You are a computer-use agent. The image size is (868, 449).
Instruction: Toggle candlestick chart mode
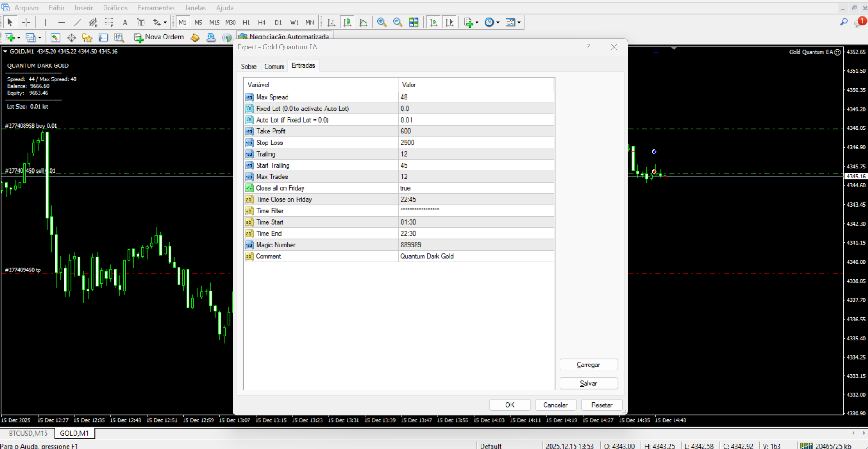point(347,22)
